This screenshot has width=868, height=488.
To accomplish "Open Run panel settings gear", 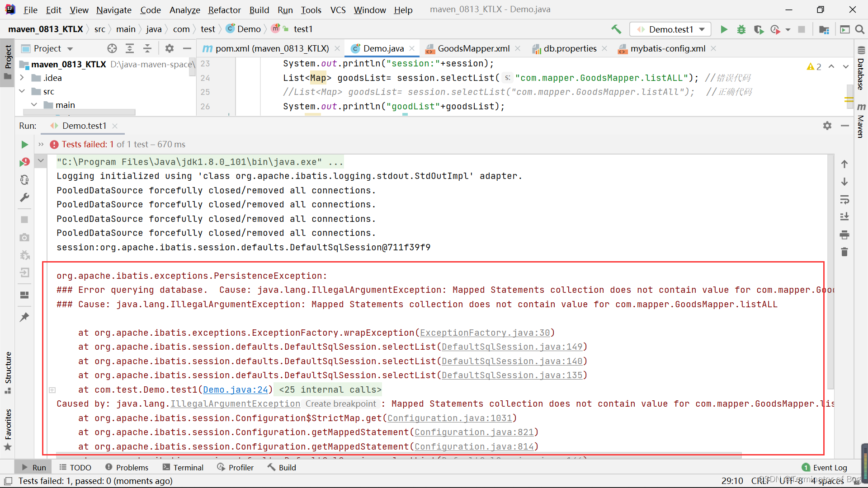I will [827, 126].
